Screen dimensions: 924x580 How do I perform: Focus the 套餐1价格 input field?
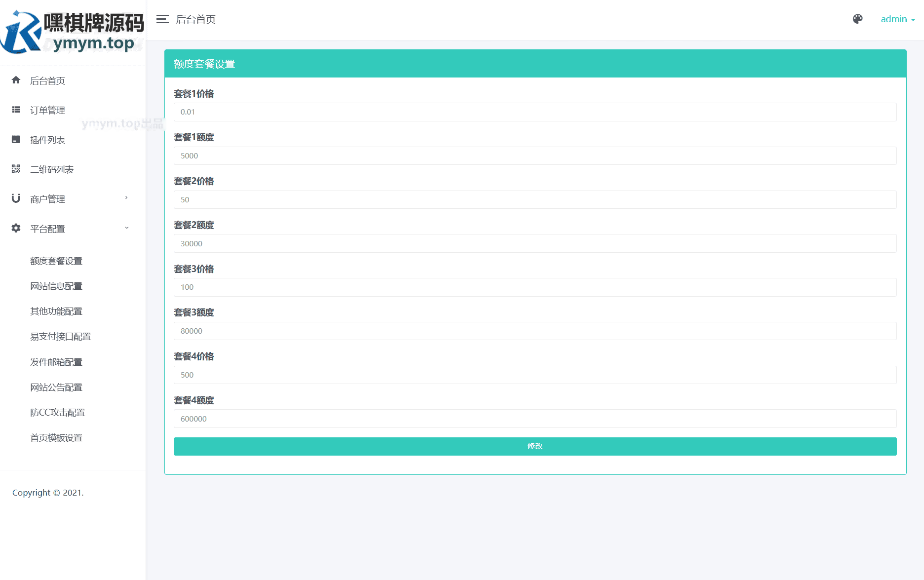coord(535,112)
